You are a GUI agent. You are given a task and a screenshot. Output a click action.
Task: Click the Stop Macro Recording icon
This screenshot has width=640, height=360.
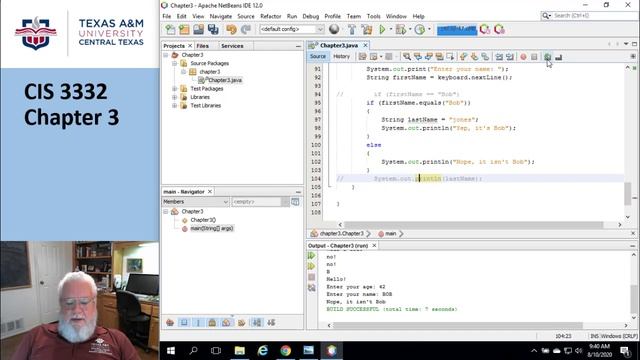[534, 57]
